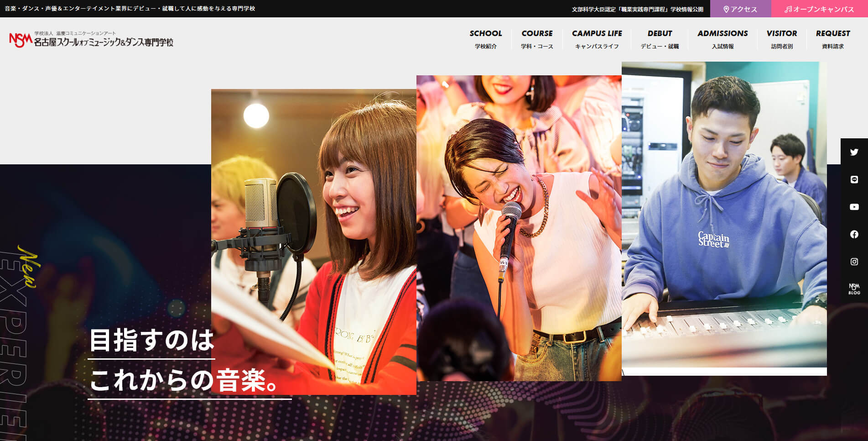Click the オープンキャンパス button
868x441 pixels.
(819, 9)
